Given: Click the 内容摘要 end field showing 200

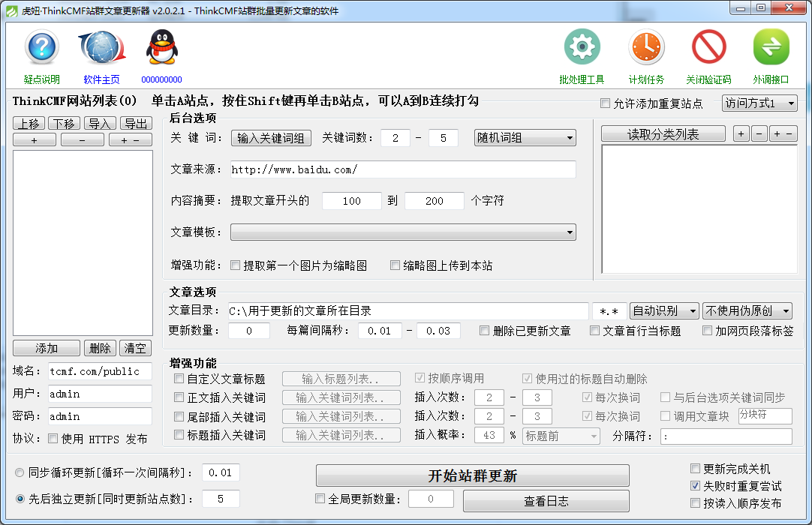Looking at the screenshot, I should [435, 201].
